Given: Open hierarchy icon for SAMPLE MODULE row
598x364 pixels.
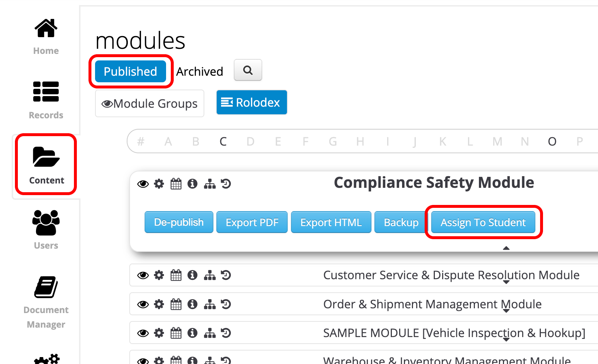Looking at the screenshot, I should tap(210, 333).
